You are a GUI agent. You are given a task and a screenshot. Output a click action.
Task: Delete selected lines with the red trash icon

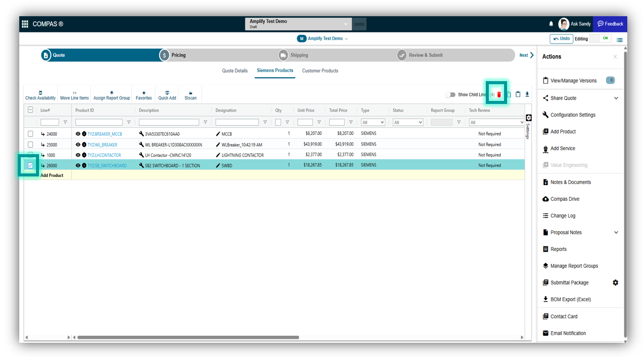tap(499, 95)
